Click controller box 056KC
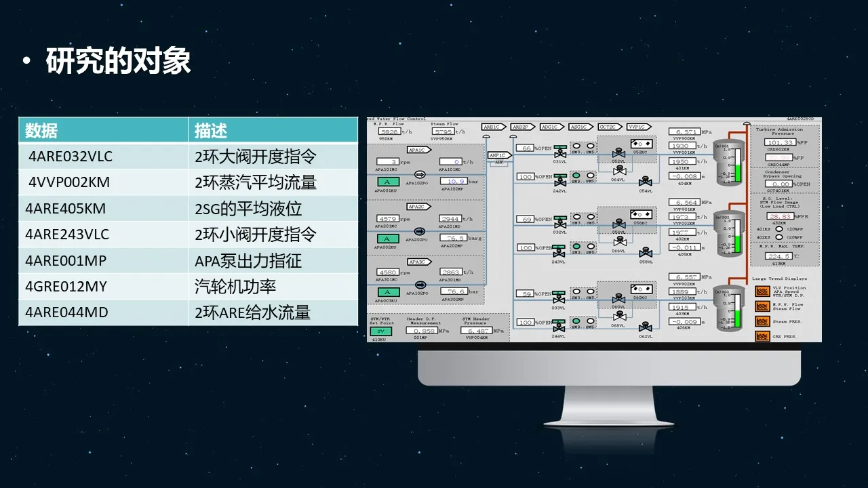The width and height of the screenshot is (868, 488). click(x=642, y=214)
